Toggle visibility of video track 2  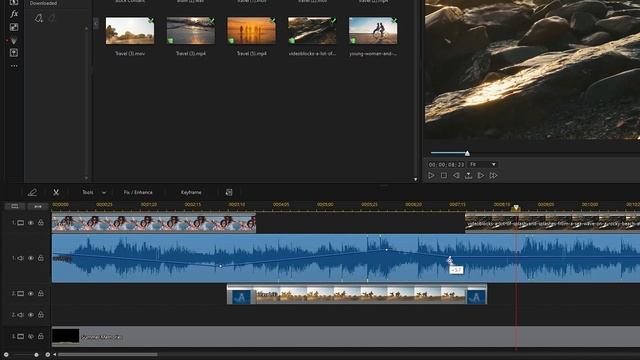(31, 294)
